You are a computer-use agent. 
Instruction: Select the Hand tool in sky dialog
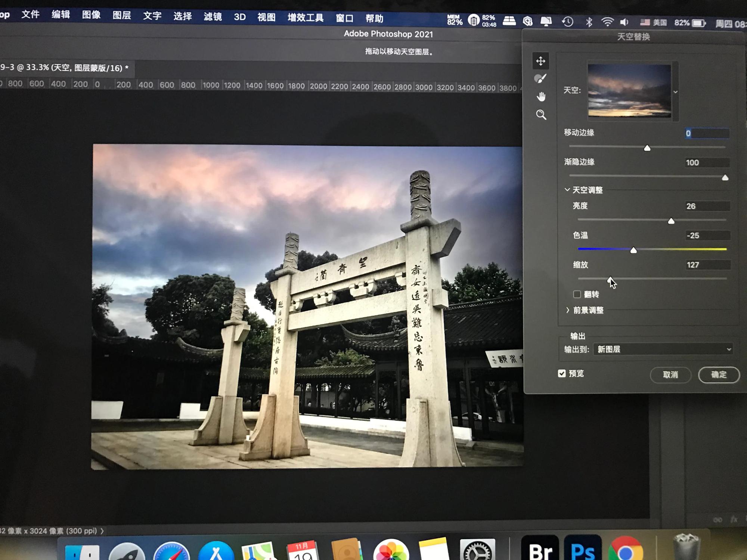pos(541,97)
